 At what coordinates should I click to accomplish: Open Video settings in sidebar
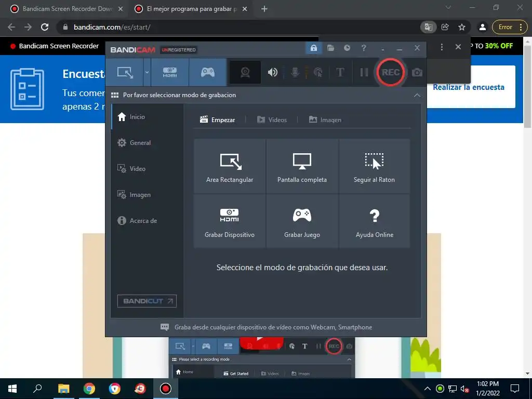click(147, 169)
